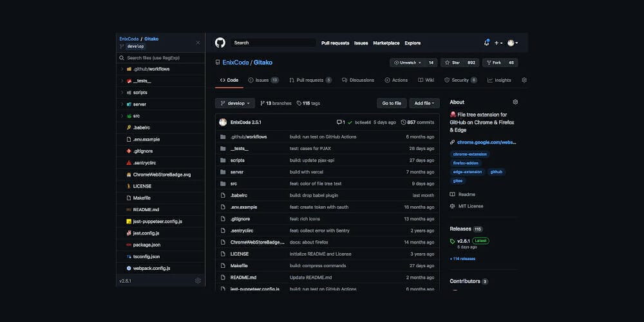Open the Add file dropdown

pos(424,103)
